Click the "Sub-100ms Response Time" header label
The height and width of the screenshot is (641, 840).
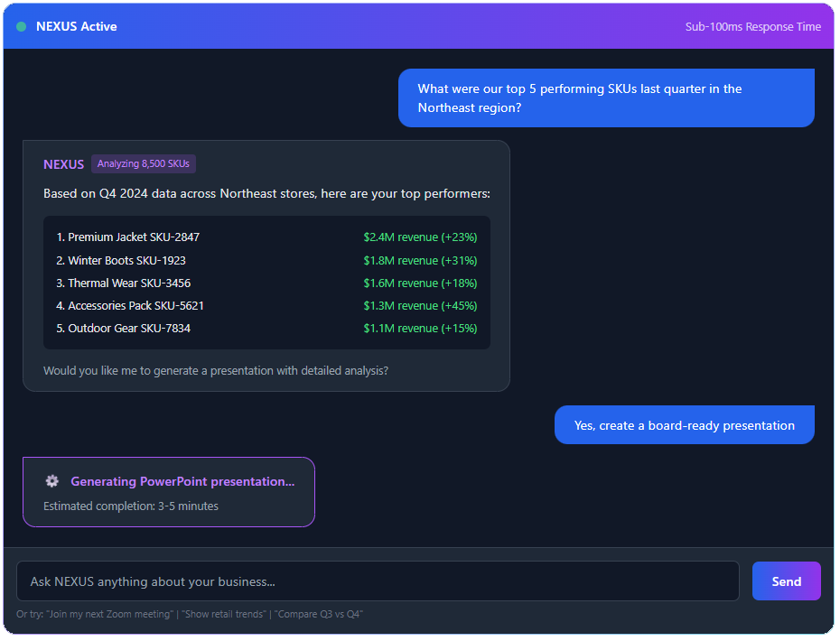752,27
